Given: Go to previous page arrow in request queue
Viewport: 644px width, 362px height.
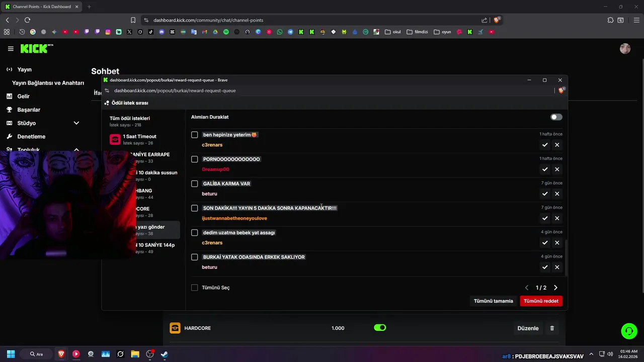Looking at the screenshot, I should pyautogui.click(x=527, y=288).
